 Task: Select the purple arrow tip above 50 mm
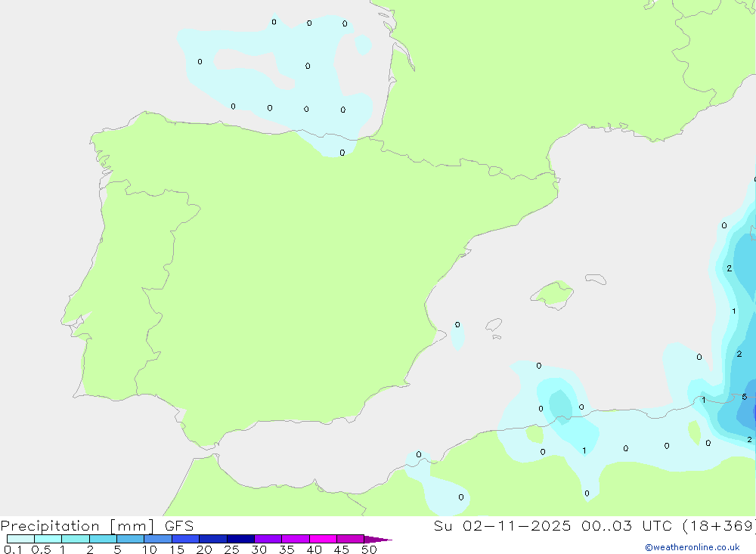coord(378,539)
